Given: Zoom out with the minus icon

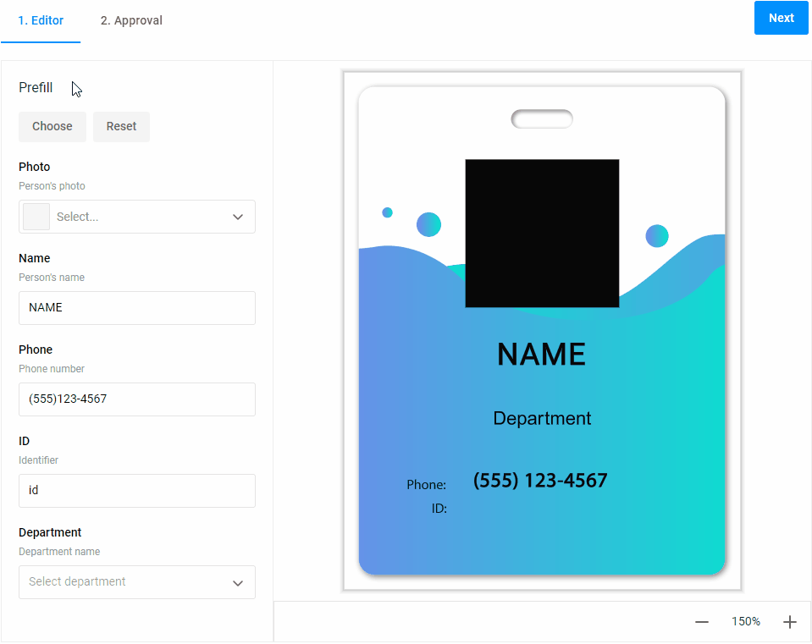Looking at the screenshot, I should click(701, 622).
